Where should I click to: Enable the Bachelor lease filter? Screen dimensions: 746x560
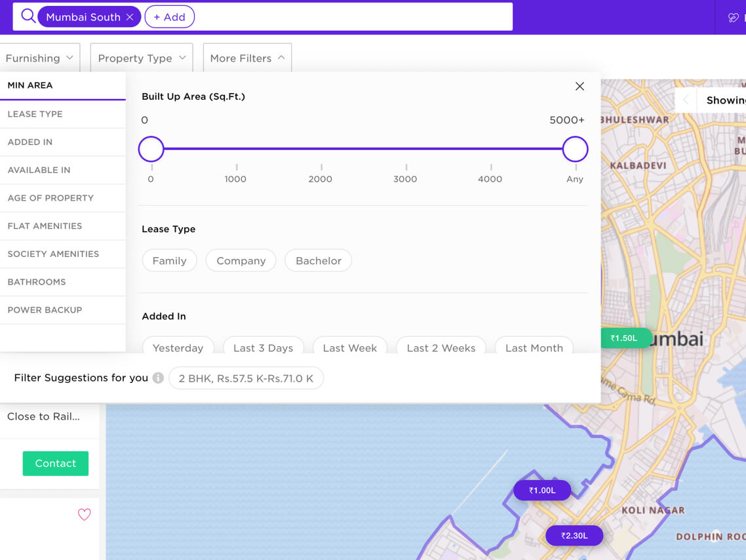pos(318,260)
